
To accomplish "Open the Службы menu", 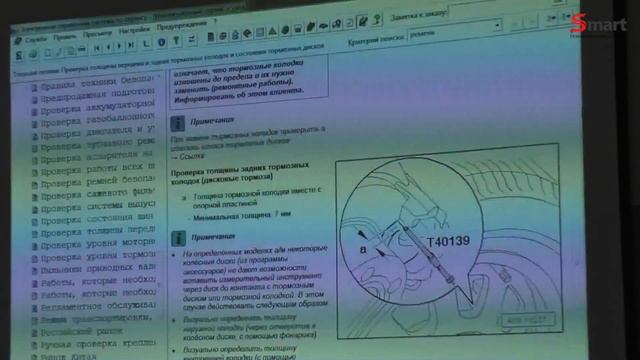I will coord(36,40).
